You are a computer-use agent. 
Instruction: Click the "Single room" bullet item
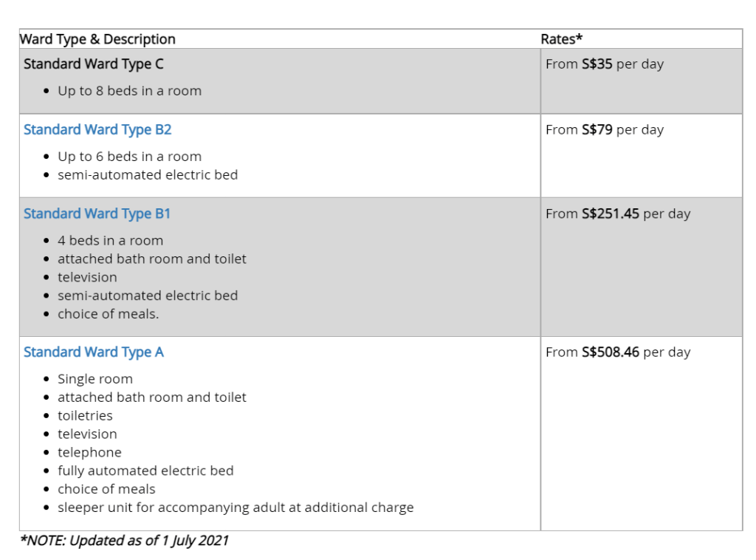[x=95, y=379]
